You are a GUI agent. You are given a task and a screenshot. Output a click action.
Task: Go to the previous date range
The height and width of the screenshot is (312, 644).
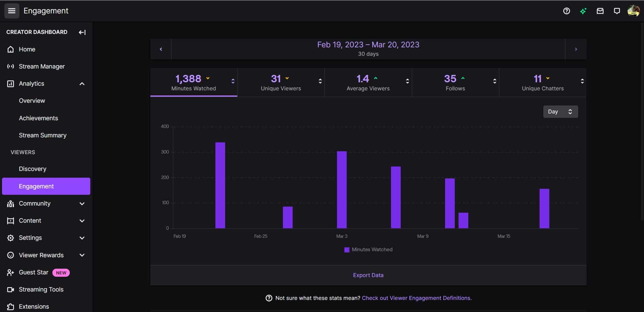(161, 49)
